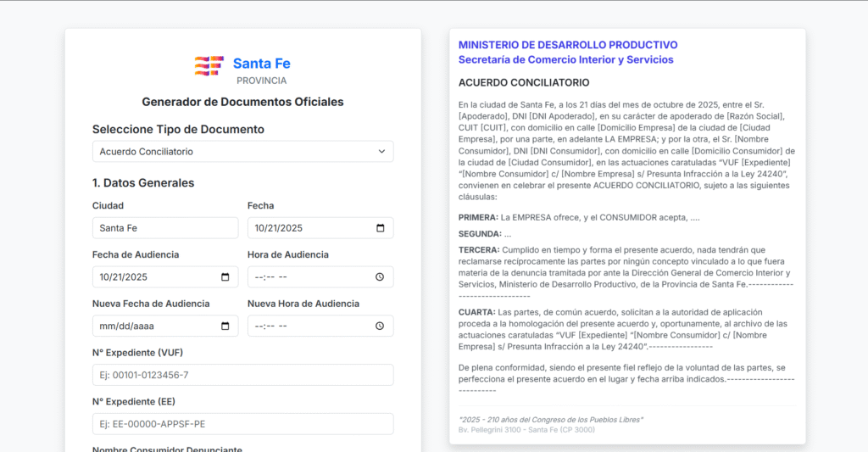
Task: Click time placeholder in Hora de Audiencia
Action: [271, 277]
